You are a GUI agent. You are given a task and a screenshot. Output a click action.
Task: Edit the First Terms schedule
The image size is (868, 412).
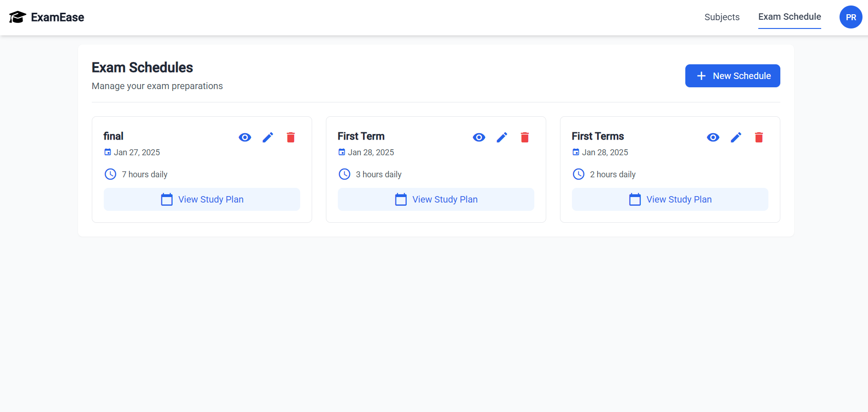click(736, 137)
